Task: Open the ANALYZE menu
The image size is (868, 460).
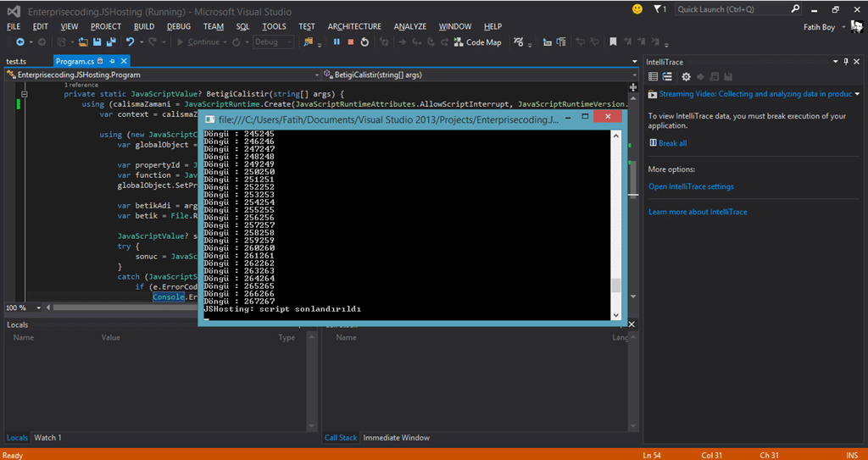Action: [x=410, y=26]
